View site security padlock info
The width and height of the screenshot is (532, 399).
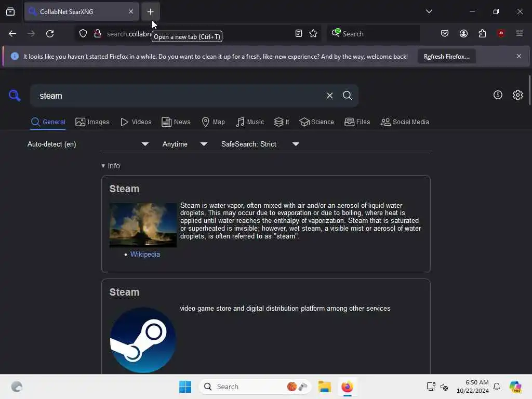click(97, 33)
